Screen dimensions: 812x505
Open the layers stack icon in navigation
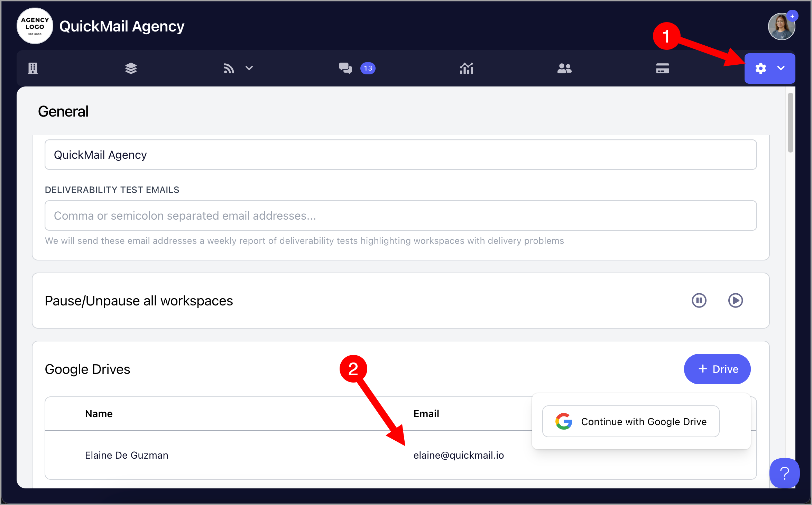131,68
